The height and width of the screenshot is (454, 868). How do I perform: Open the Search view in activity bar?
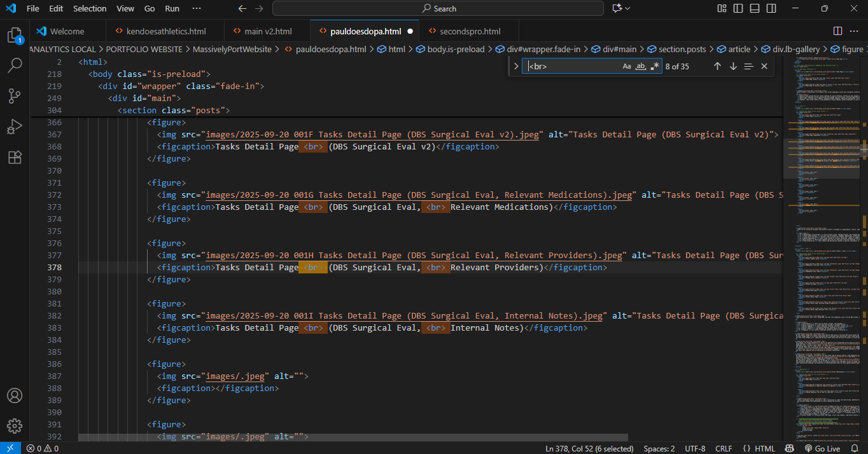point(15,65)
